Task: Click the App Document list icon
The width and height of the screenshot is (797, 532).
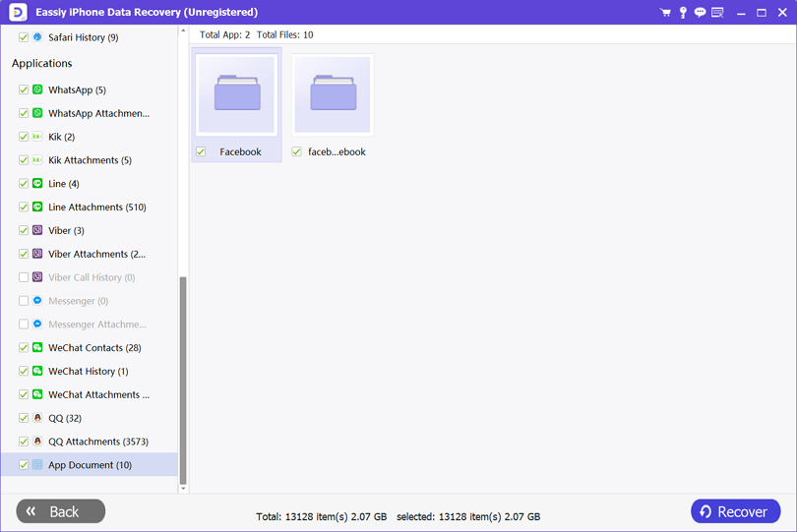Action: (37, 464)
